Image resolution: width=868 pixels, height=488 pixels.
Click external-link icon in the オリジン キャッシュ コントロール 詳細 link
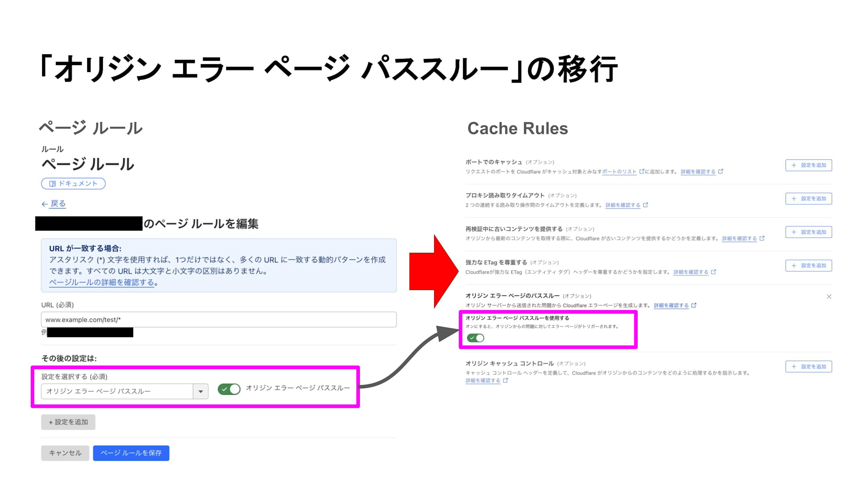tap(505, 380)
